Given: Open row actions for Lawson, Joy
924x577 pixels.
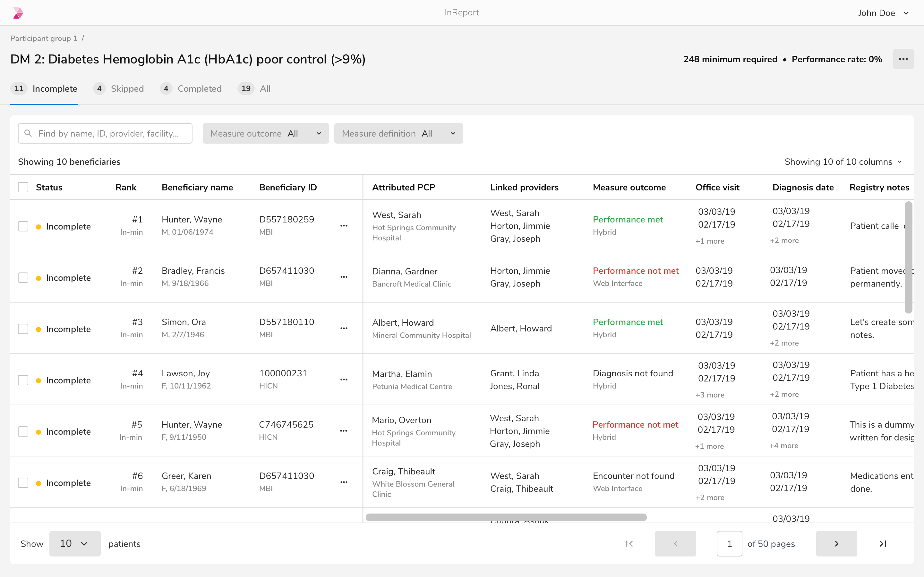Looking at the screenshot, I should [344, 380].
